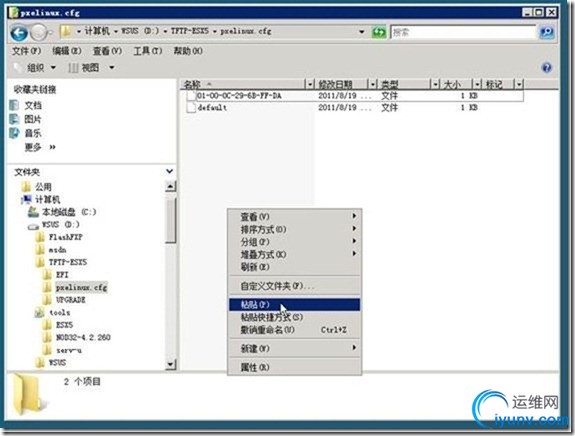Choose 粘贴(P) in context menu
The width and height of the screenshot is (575, 436).
point(294,304)
